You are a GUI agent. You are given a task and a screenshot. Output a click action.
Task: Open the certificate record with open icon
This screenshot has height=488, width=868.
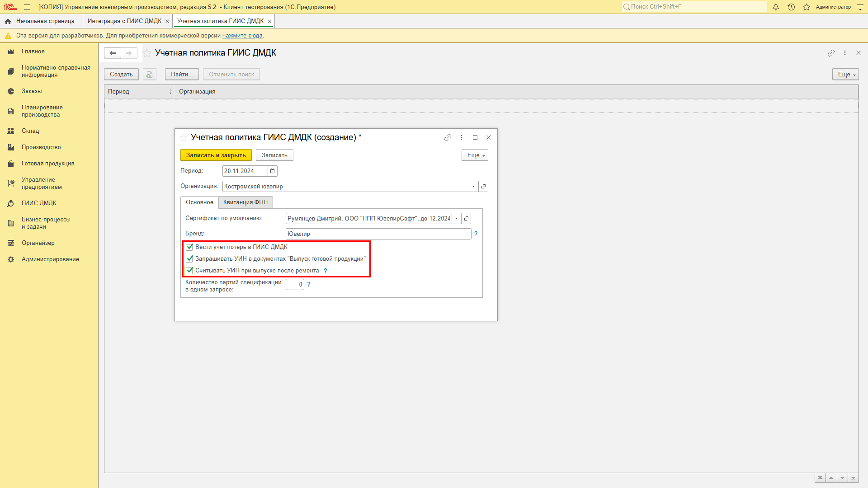click(466, 218)
